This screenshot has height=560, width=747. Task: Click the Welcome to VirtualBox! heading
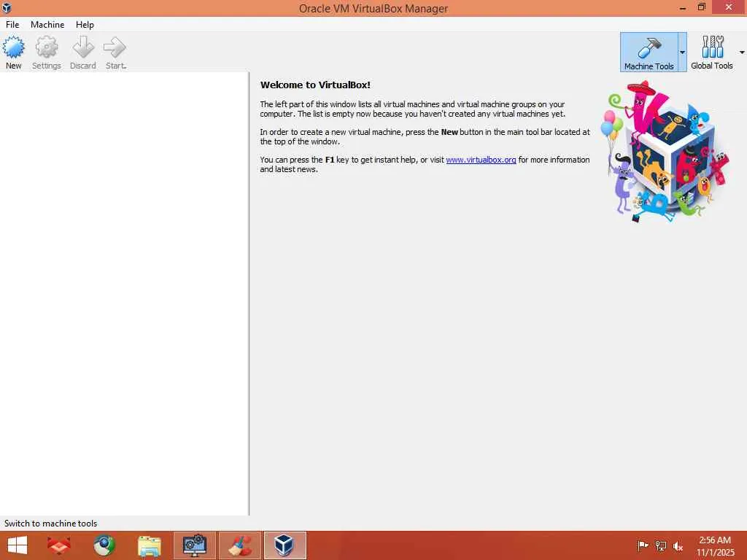(315, 85)
